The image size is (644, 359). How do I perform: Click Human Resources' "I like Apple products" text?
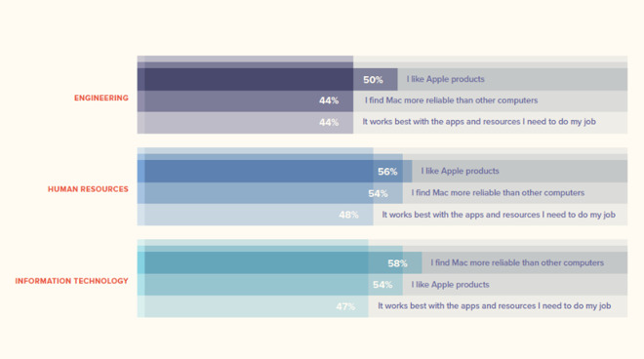(460, 171)
